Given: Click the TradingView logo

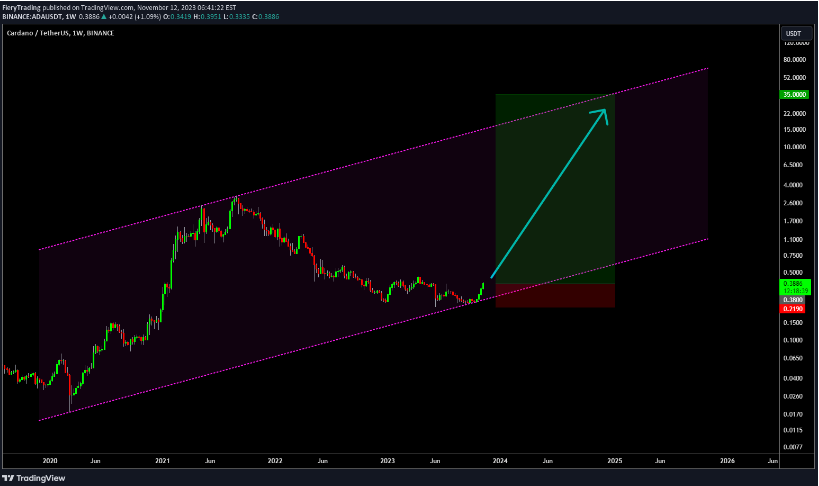Looking at the screenshot, I should pos(34,478).
